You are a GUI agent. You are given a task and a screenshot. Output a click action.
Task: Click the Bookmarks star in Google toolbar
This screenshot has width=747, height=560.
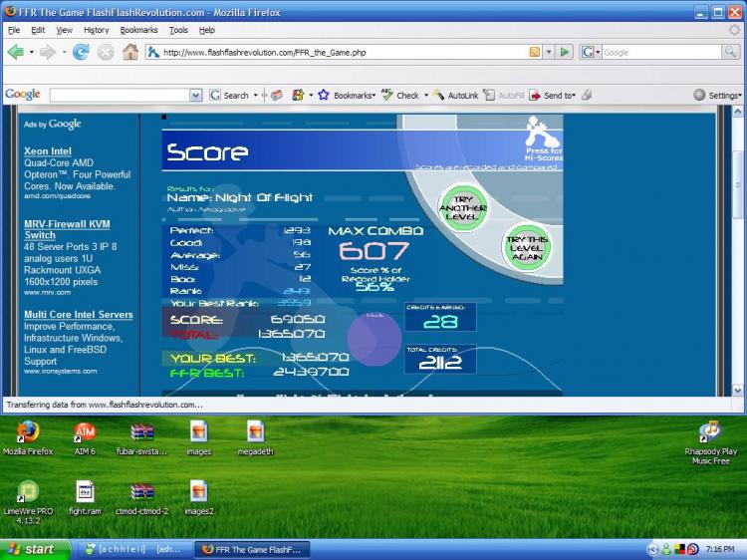tap(324, 95)
